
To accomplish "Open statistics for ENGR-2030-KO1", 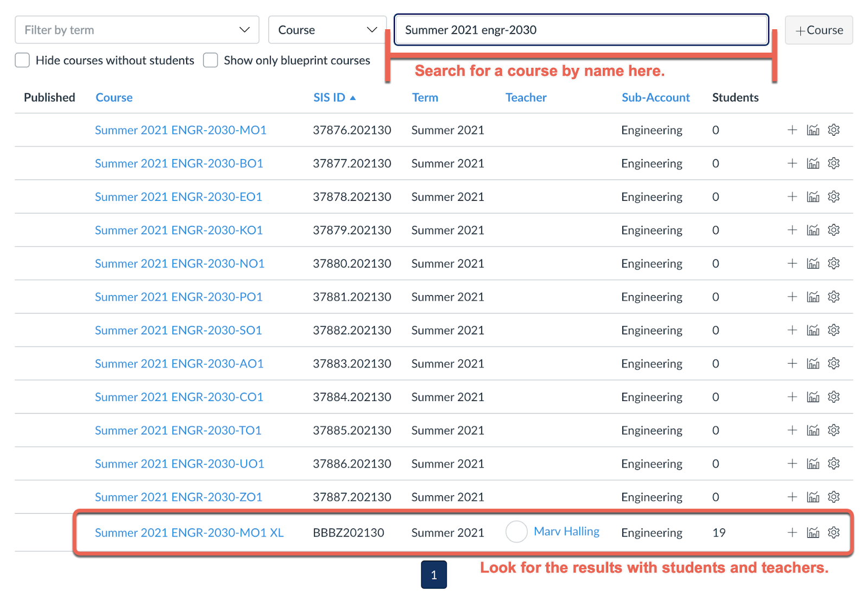I will (813, 230).
